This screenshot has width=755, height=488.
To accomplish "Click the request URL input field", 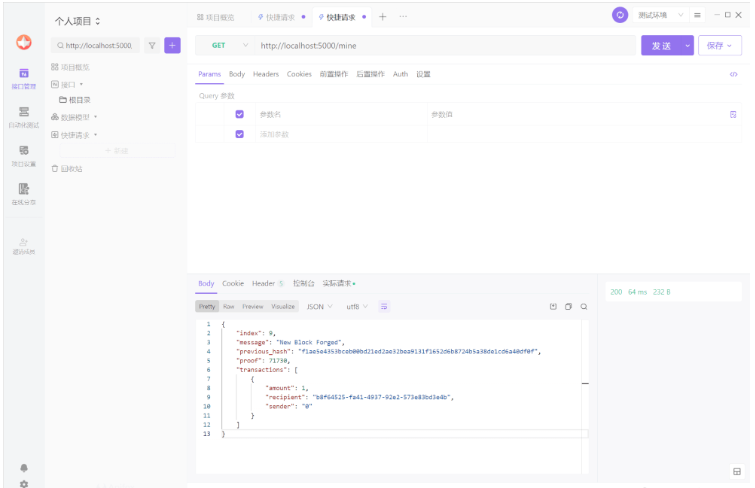I will click(445, 45).
